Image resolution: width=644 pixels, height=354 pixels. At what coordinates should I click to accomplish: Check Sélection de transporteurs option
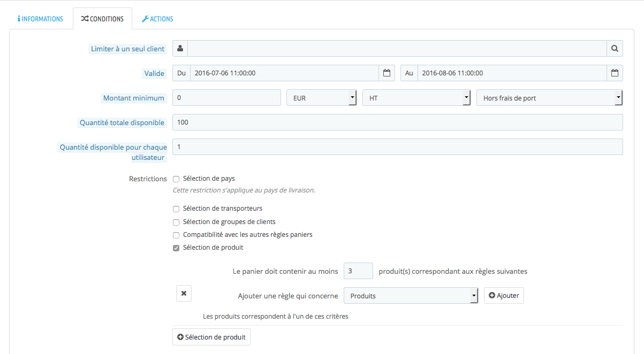pos(176,209)
